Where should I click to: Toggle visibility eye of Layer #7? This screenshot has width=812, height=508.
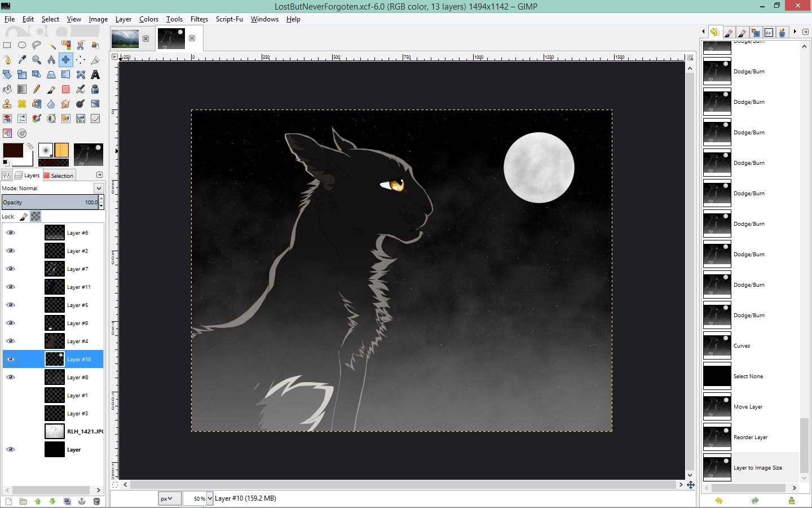[10, 269]
